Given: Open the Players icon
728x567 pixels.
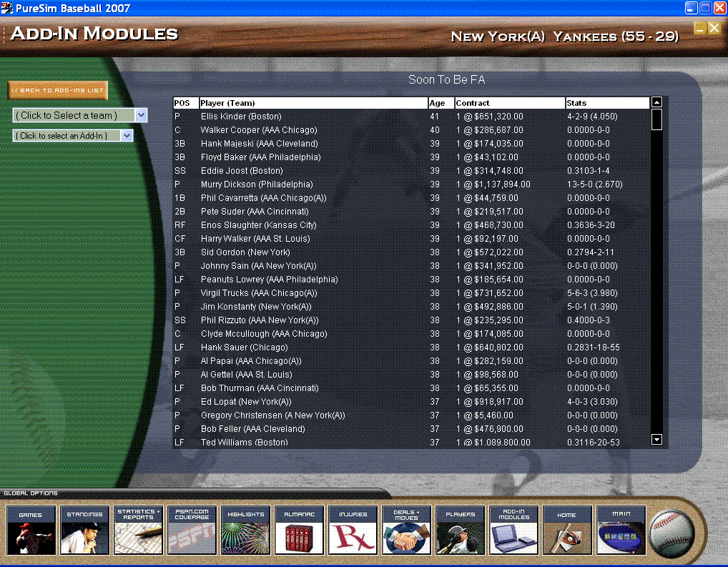Looking at the screenshot, I should tap(460, 531).
